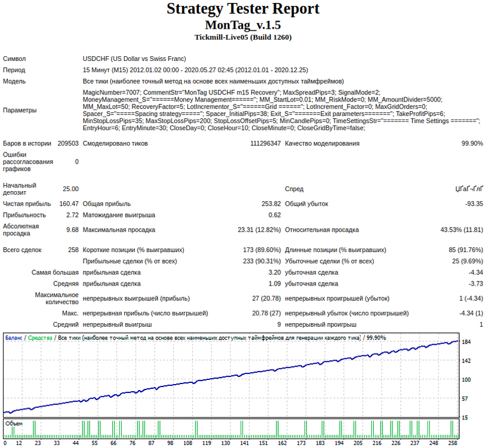Viewport: 492px width, 448px height.
Task: Click the 100 mark on chart axis
Action: (466, 380)
